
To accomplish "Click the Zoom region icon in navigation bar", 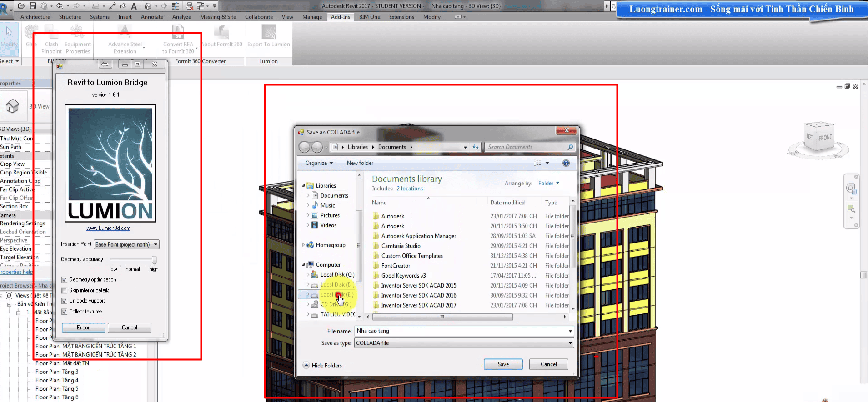I will (x=851, y=209).
